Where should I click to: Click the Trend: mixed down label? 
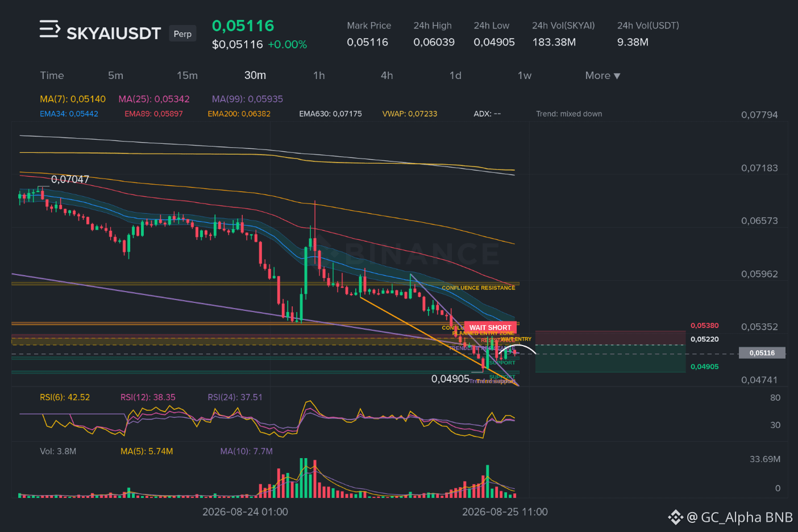[x=569, y=114]
